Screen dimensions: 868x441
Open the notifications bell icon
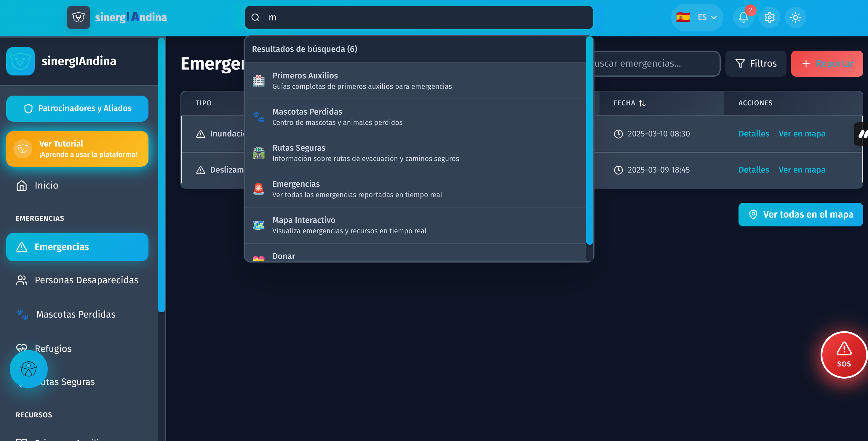[743, 17]
